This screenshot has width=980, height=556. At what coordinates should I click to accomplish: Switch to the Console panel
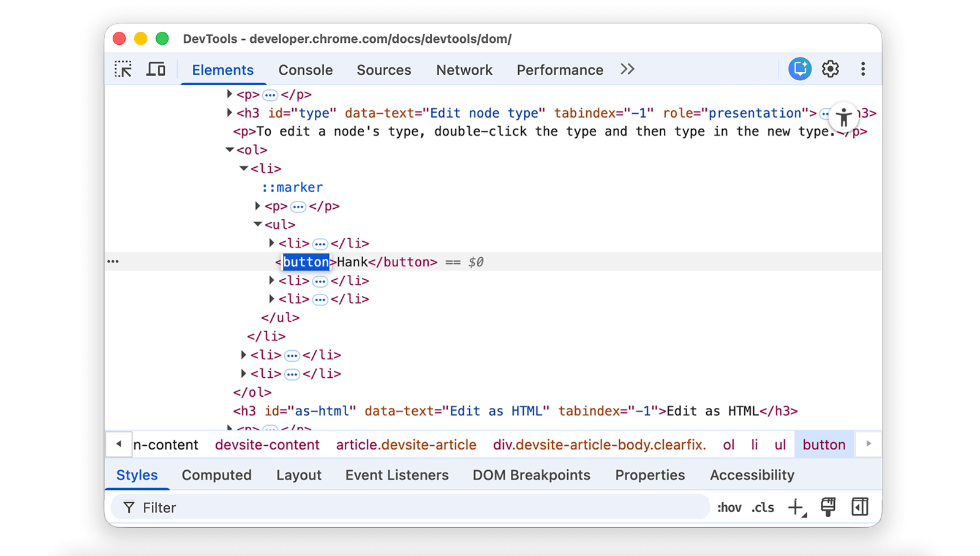[305, 69]
